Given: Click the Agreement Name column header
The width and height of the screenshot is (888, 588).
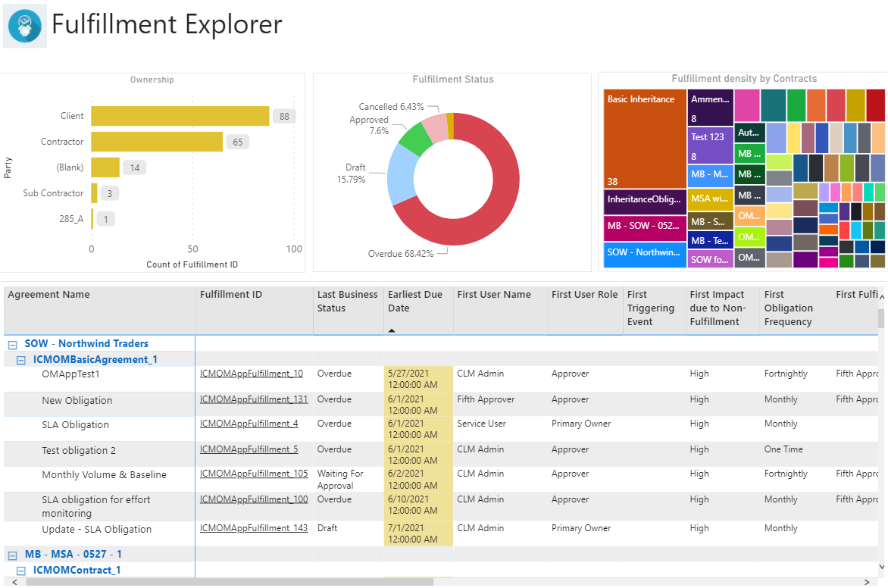Looking at the screenshot, I should [48, 295].
